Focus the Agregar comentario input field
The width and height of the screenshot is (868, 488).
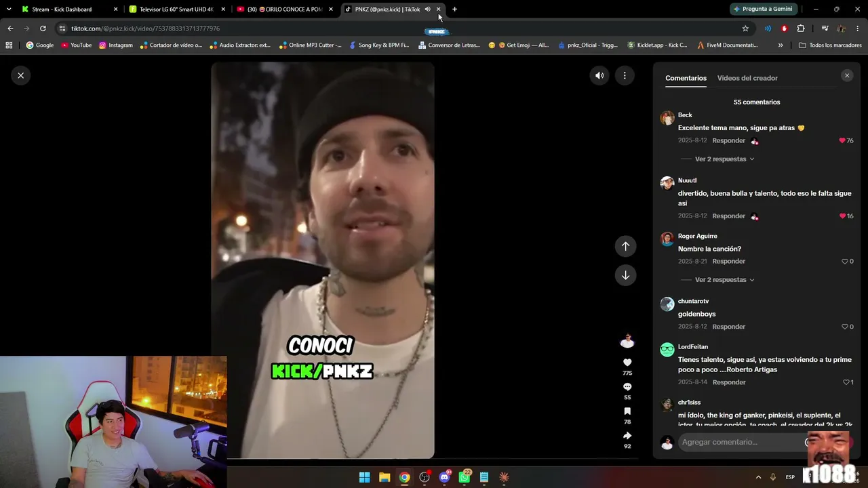tap(741, 442)
